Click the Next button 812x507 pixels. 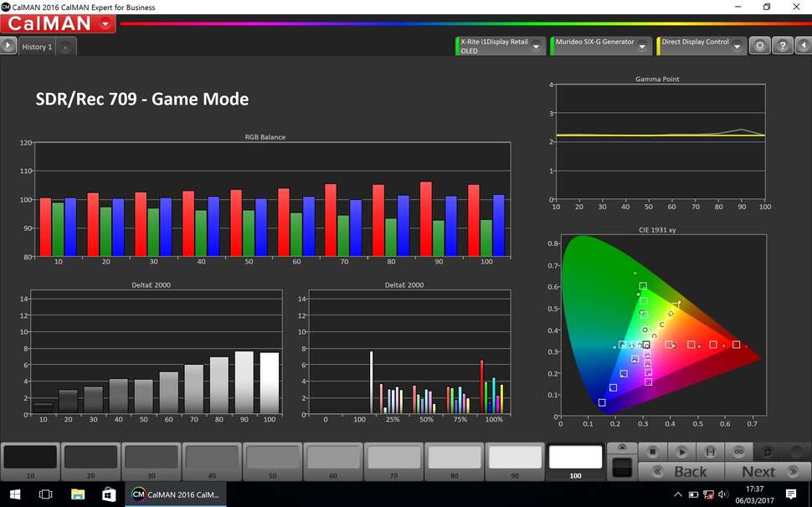click(x=756, y=472)
